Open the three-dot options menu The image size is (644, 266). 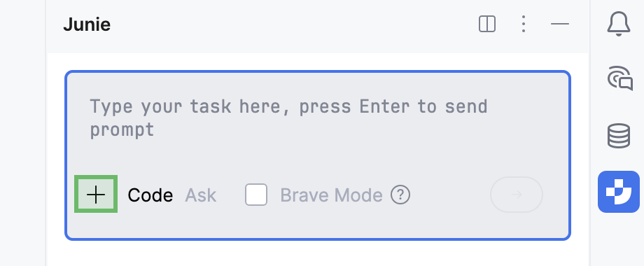pos(523,24)
